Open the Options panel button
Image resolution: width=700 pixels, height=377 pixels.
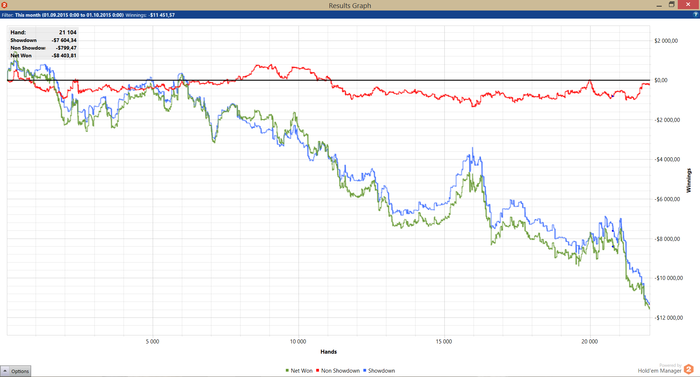tap(16, 371)
